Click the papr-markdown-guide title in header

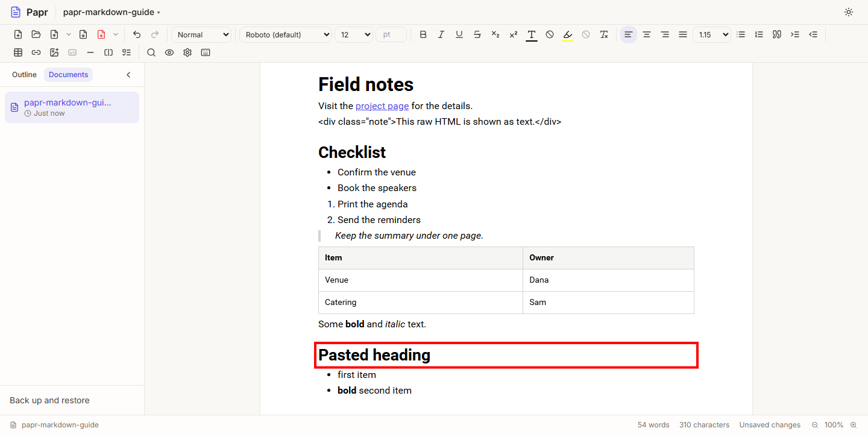pos(108,12)
